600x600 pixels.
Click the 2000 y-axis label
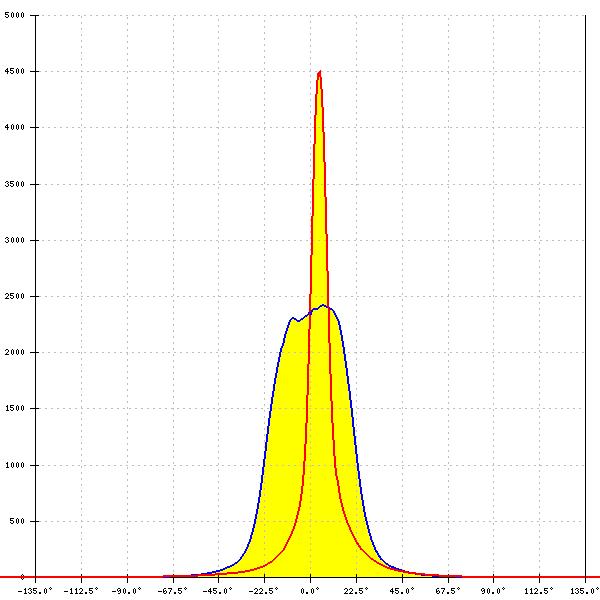pyautogui.click(x=14, y=352)
